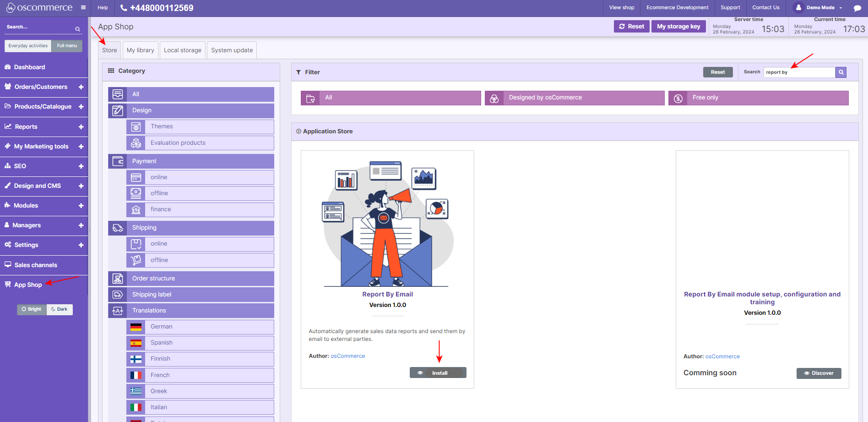The image size is (868, 422).
Task: Click the Design category pencil icon
Action: point(118,110)
